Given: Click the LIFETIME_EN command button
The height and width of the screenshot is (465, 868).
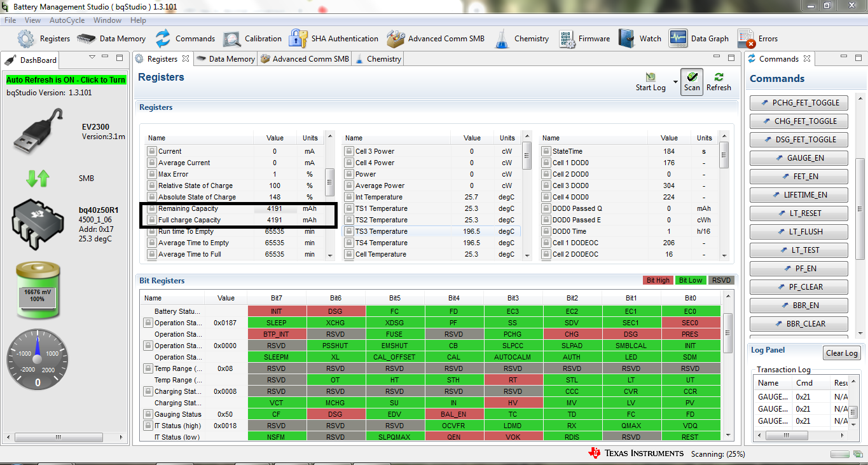Looking at the screenshot, I should point(799,195).
